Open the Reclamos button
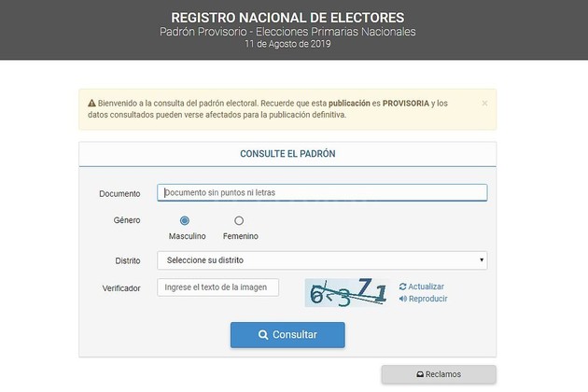The width and height of the screenshot is (588, 392). point(439,374)
